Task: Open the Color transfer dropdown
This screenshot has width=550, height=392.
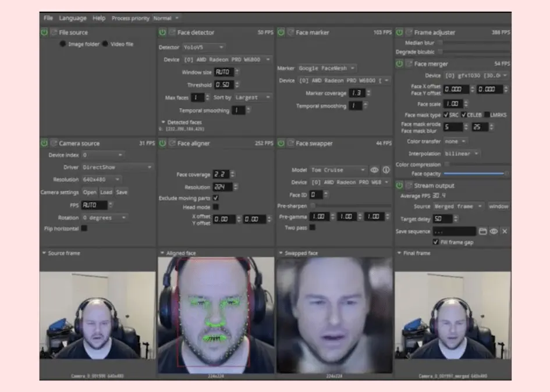Action: pyautogui.click(x=455, y=141)
